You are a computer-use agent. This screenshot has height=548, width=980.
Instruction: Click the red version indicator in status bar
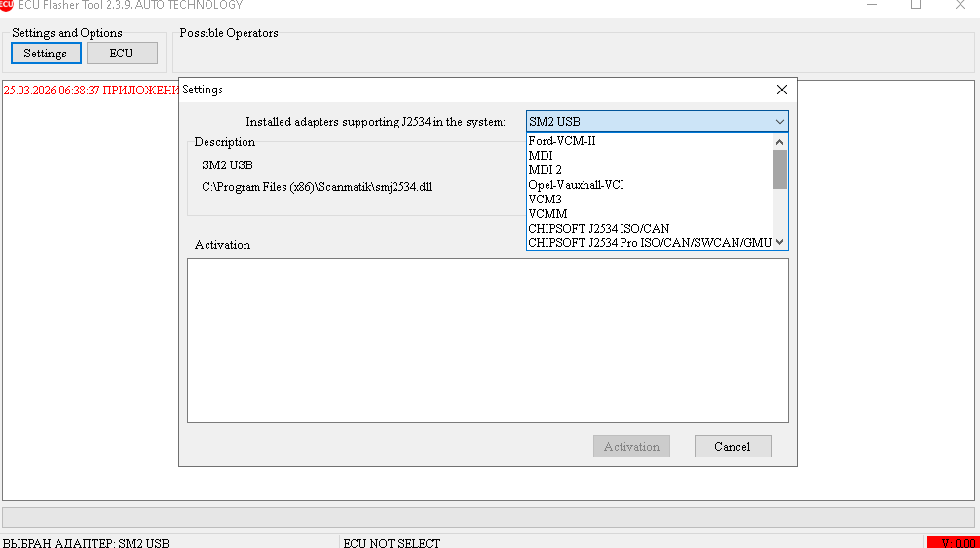pyautogui.click(x=951, y=542)
